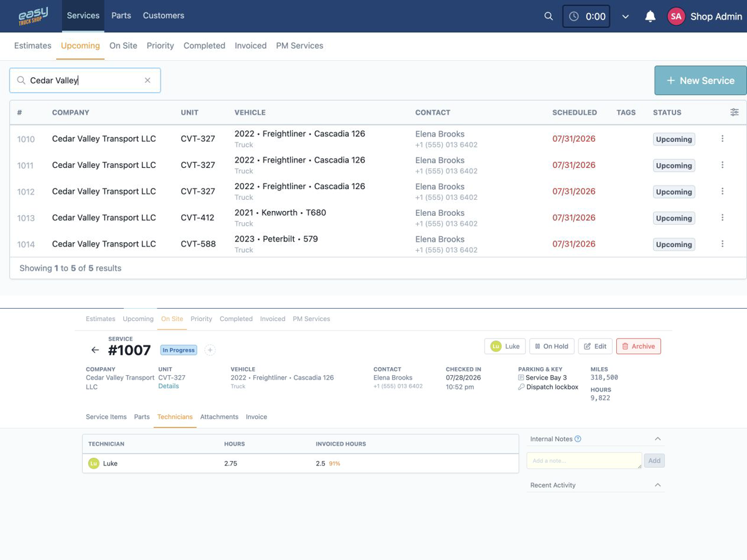This screenshot has height=560, width=747.
Task: Open the Invoice tab in service detail
Action: 256,417
